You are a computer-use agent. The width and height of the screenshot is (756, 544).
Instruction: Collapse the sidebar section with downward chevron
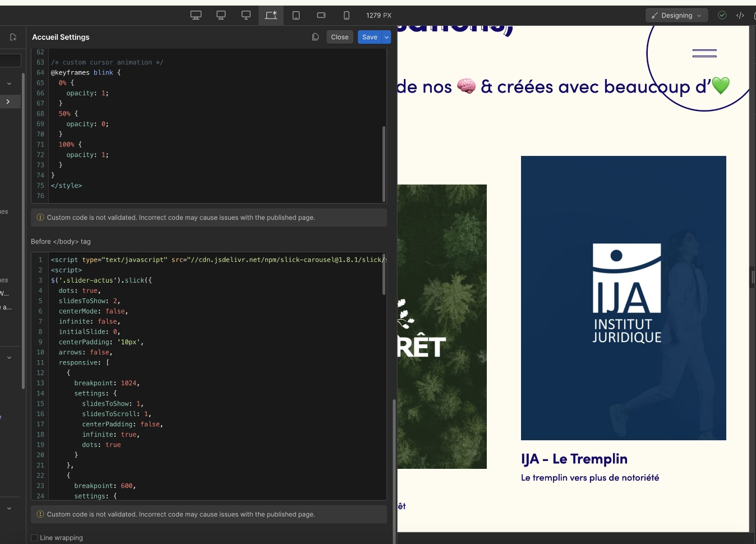pyautogui.click(x=9, y=84)
